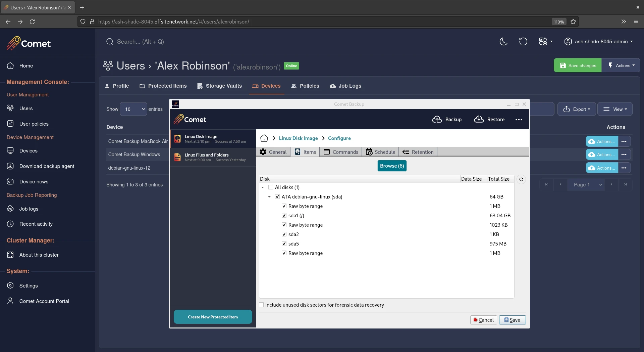The height and width of the screenshot is (352, 644).
Task: Click the Linux Disk Image breadcrumb link
Action: [298, 138]
